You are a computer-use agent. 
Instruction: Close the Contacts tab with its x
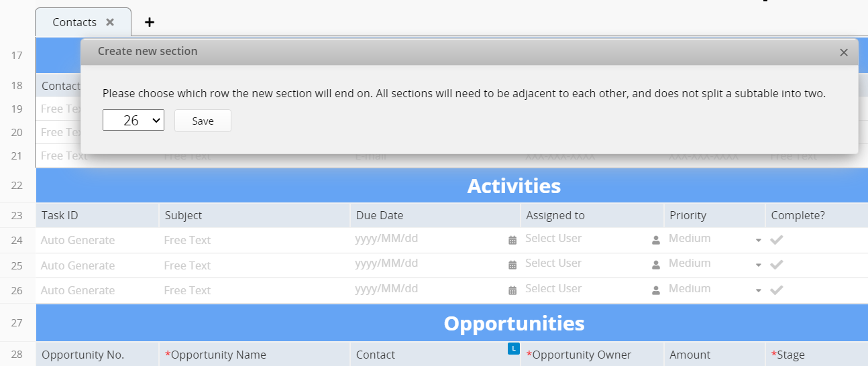click(110, 22)
